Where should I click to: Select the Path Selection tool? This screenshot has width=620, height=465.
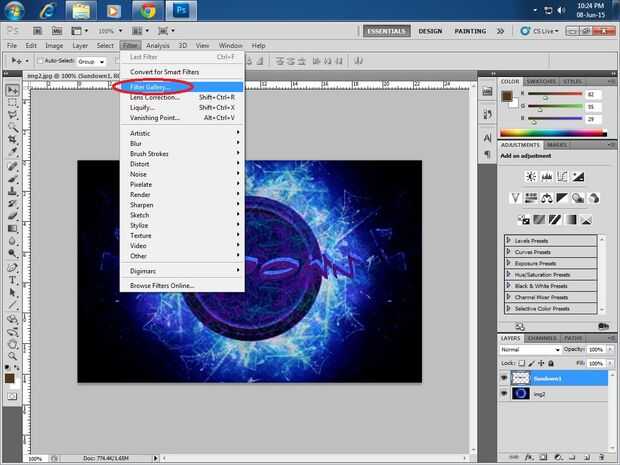tap(13, 293)
